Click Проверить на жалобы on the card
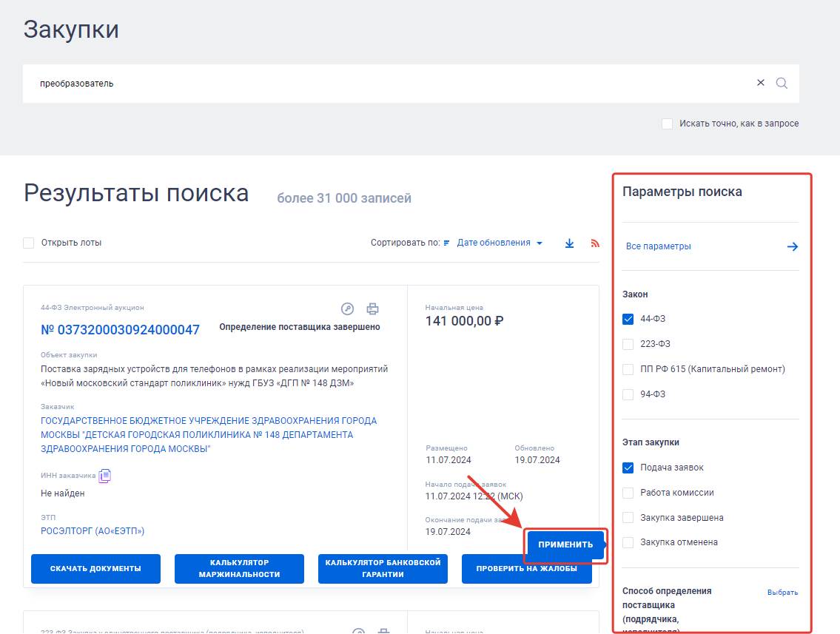 tap(526, 568)
